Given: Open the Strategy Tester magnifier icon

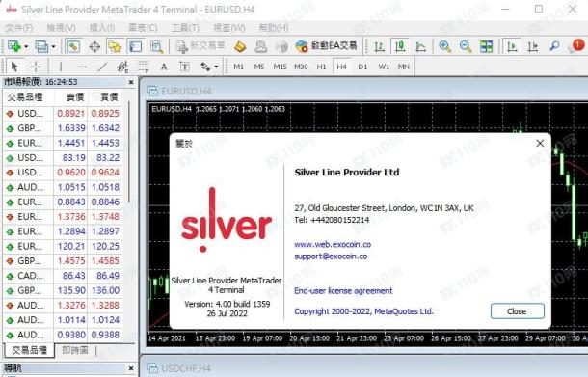Looking at the screenshot, I should [x=156, y=46].
